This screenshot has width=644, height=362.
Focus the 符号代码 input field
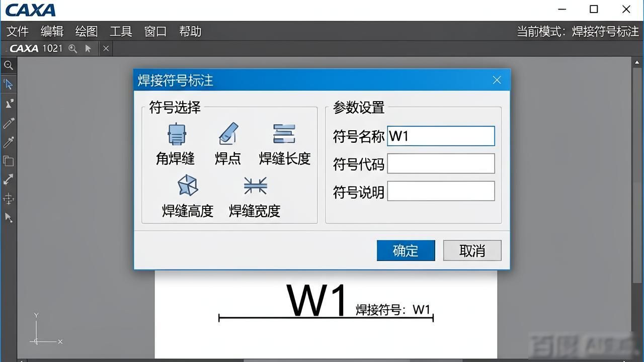441,163
